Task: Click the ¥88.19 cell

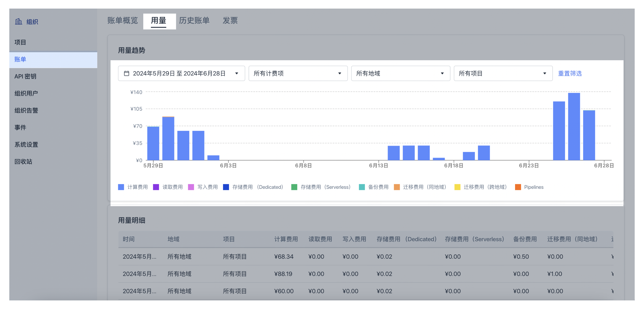Action: 283,274
